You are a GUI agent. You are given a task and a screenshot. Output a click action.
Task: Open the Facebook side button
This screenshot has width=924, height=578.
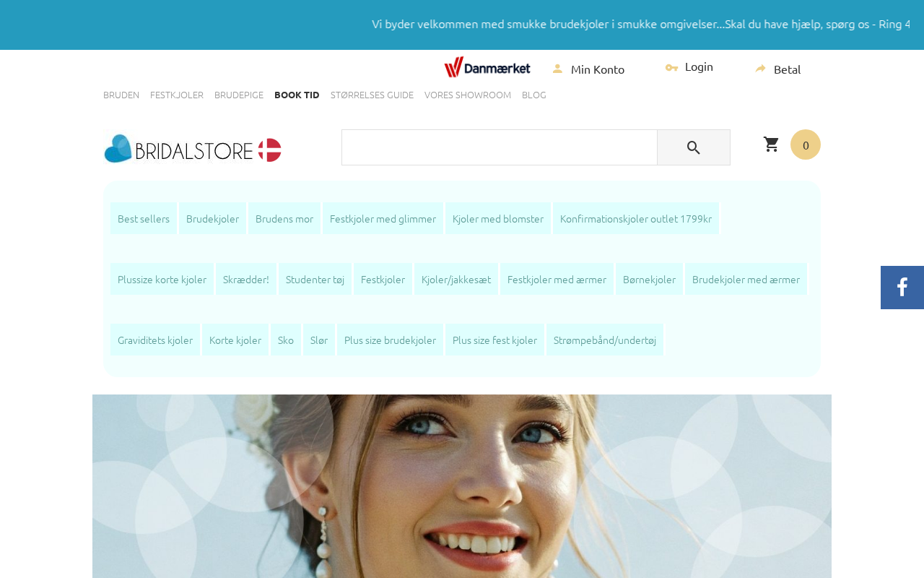tap(902, 288)
